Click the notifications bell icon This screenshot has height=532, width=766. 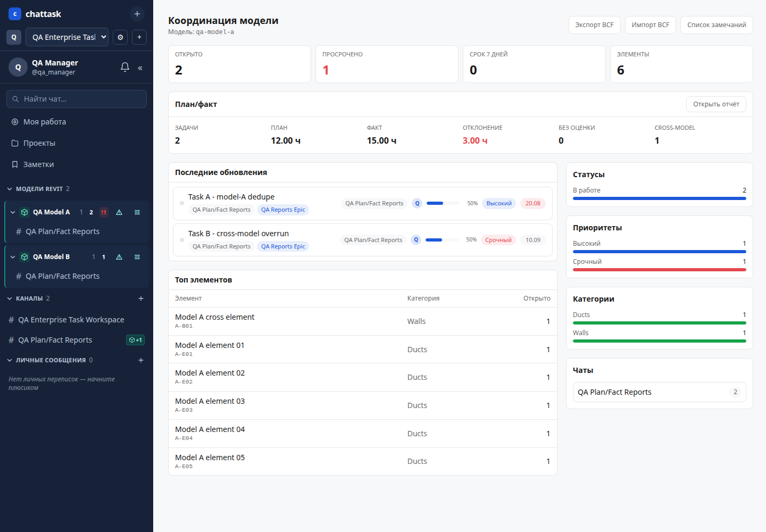tap(125, 67)
